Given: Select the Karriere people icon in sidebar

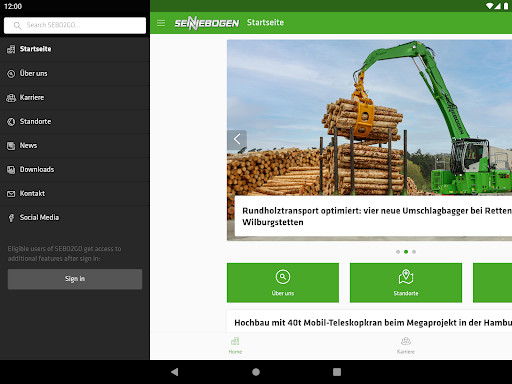Looking at the screenshot, I should [x=11, y=98].
